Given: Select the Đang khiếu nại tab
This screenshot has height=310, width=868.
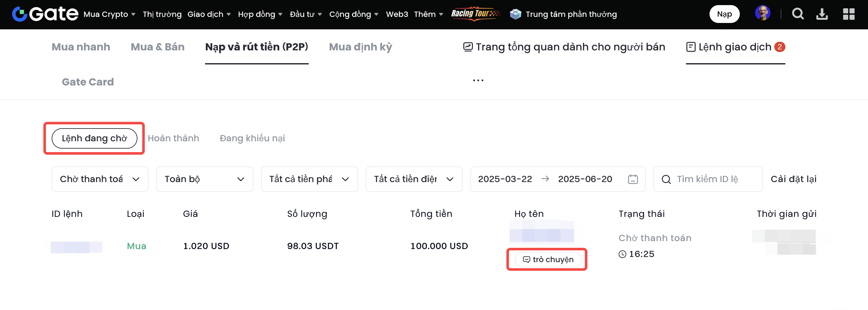Looking at the screenshot, I should point(252,138).
